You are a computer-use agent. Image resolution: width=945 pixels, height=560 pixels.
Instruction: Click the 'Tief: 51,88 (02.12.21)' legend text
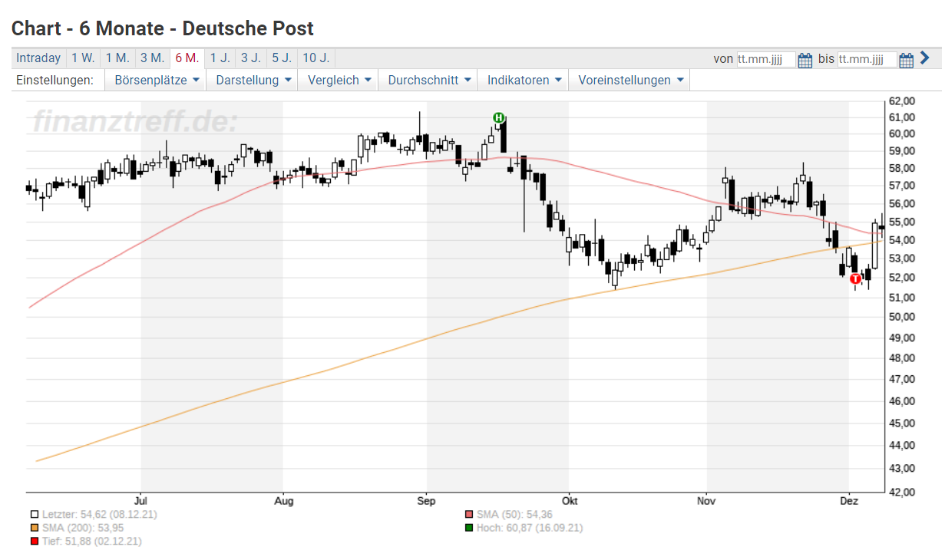click(92, 542)
